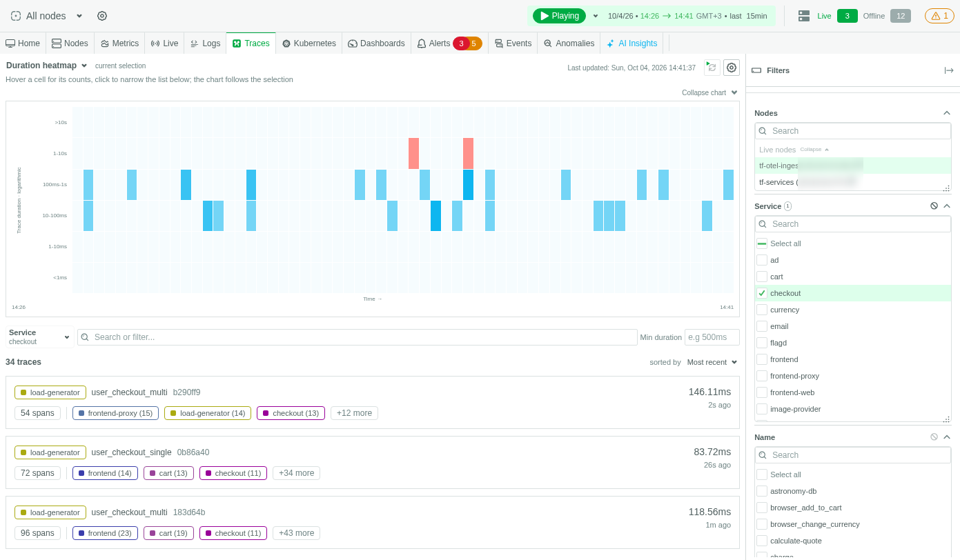Click the Min duration input field
Image resolution: width=960 pixels, height=560 pixels.
[712, 337]
